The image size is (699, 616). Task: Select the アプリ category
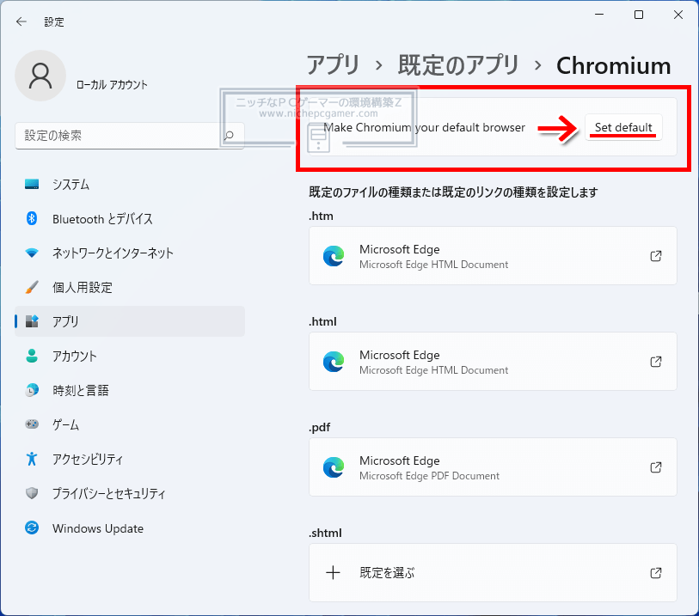tap(130, 321)
